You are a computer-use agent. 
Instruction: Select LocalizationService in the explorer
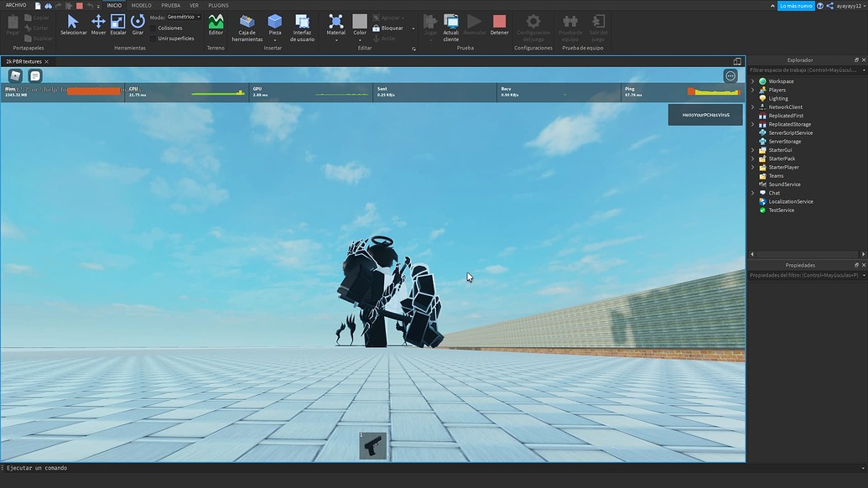click(x=791, y=201)
